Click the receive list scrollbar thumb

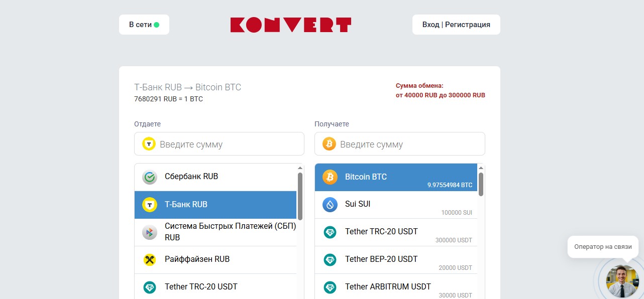tap(481, 184)
